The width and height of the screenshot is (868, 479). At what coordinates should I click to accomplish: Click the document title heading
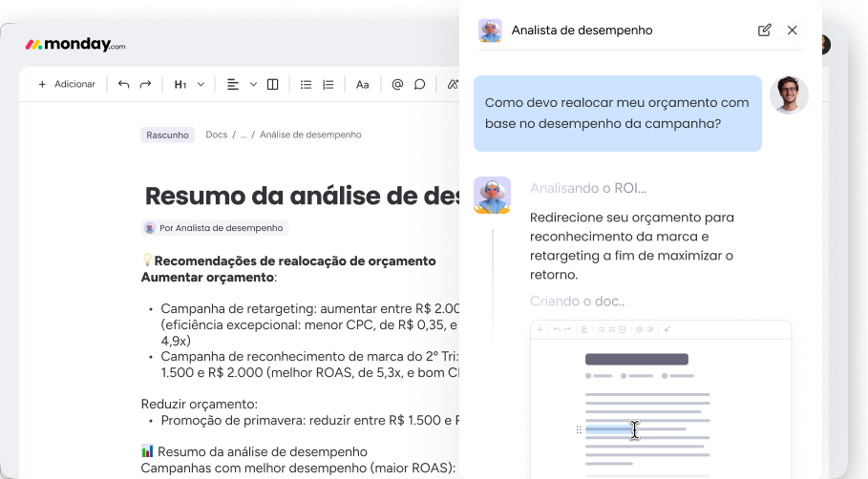click(x=302, y=196)
